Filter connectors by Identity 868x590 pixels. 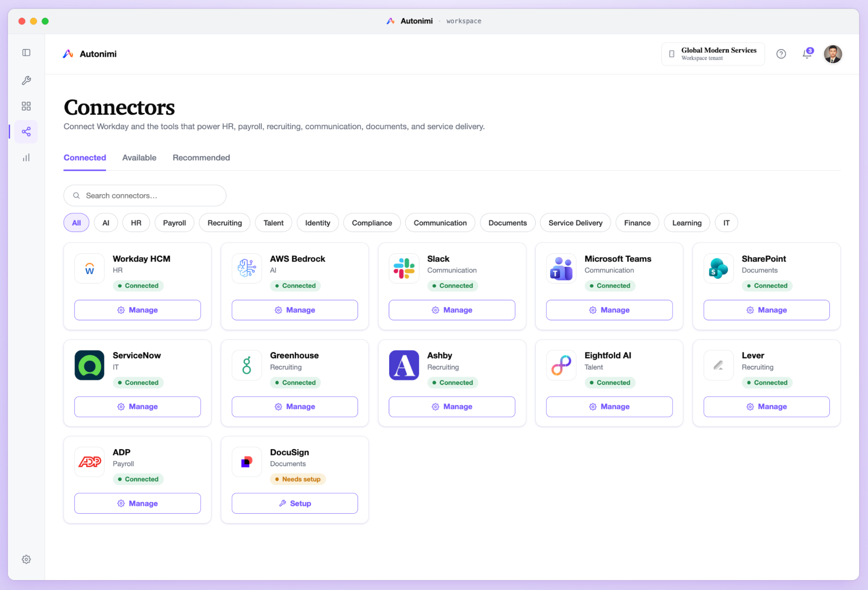pyautogui.click(x=318, y=223)
